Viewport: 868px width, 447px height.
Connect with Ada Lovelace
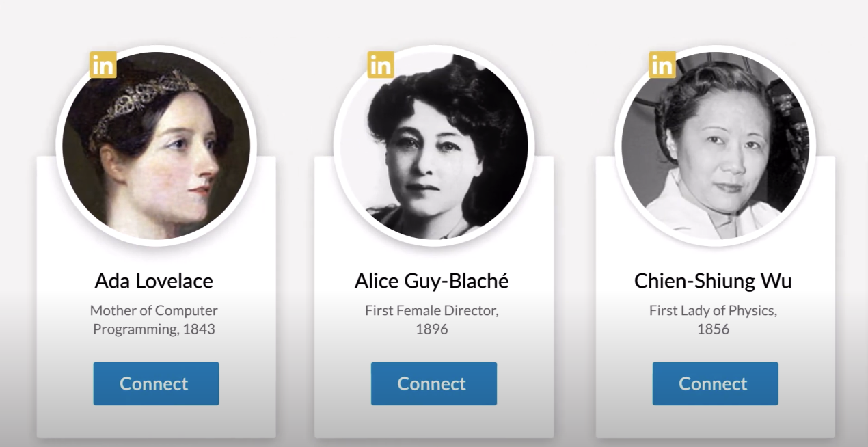coord(156,383)
